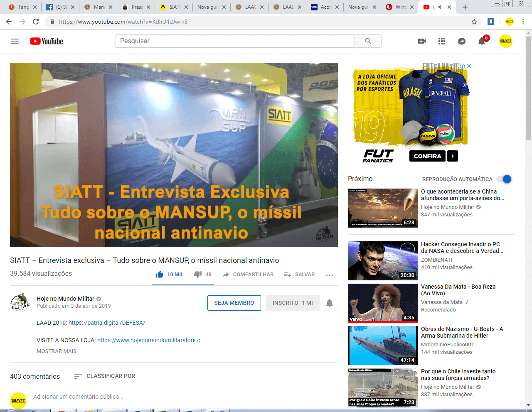Click the 39.584 visualizações count

(41, 273)
